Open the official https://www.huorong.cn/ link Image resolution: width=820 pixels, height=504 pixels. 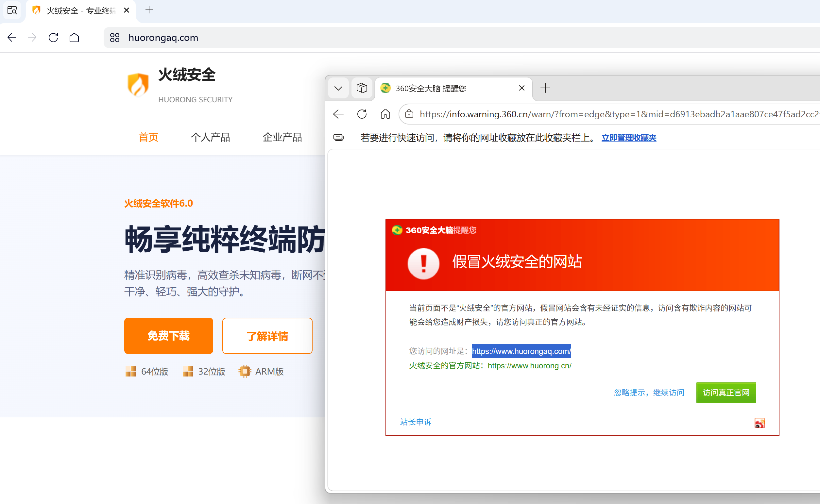tap(529, 366)
